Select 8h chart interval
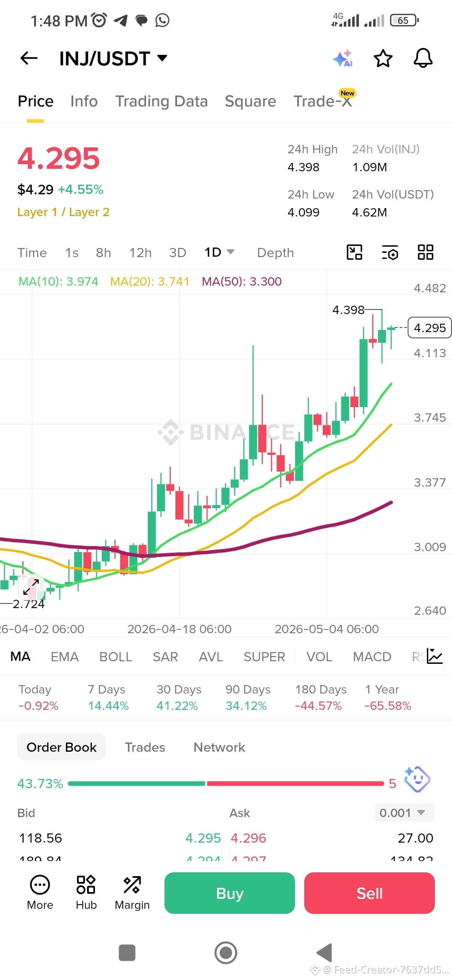This screenshot has width=452, height=980. pos(103,253)
